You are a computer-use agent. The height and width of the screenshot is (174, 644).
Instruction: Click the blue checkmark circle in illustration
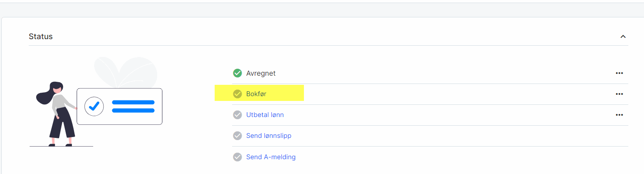click(94, 106)
